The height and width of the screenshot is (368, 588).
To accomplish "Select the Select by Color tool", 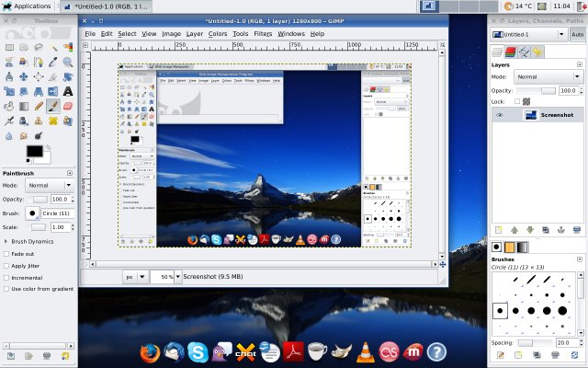I will point(68,47).
